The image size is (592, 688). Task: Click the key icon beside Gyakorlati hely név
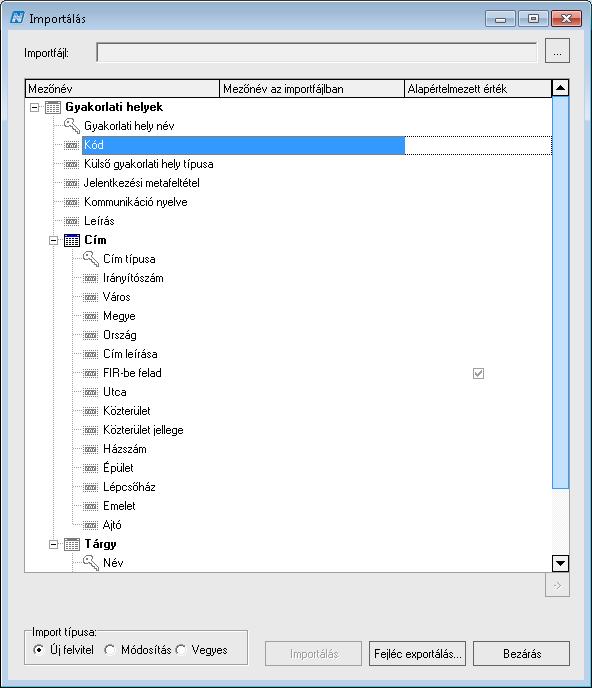(72, 126)
